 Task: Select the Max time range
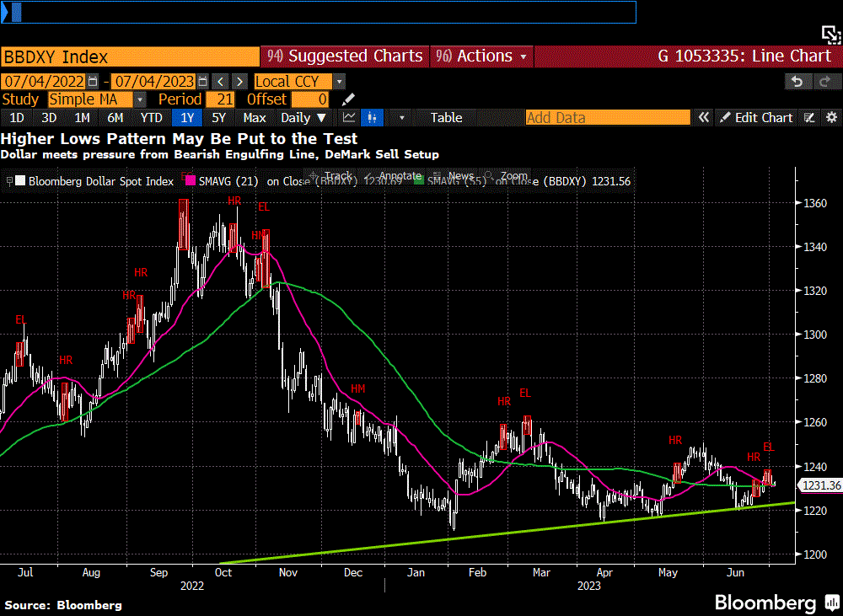255,118
